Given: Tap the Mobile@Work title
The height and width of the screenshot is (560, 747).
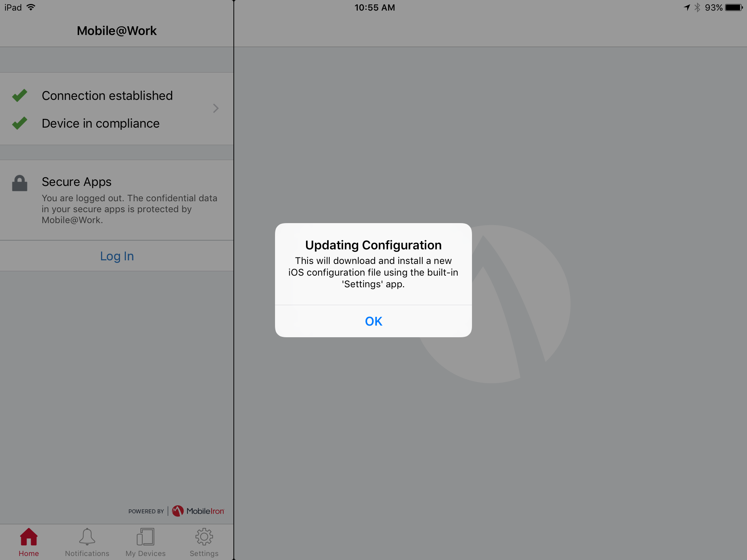Looking at the screenshot, I should [x=117, y=31].
